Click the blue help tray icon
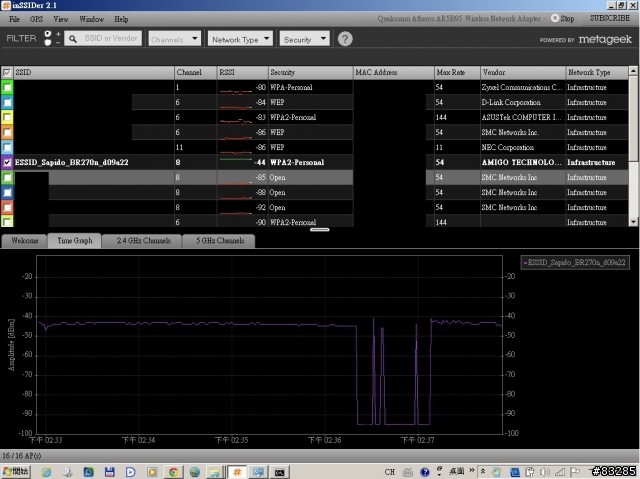 [424, 472]
